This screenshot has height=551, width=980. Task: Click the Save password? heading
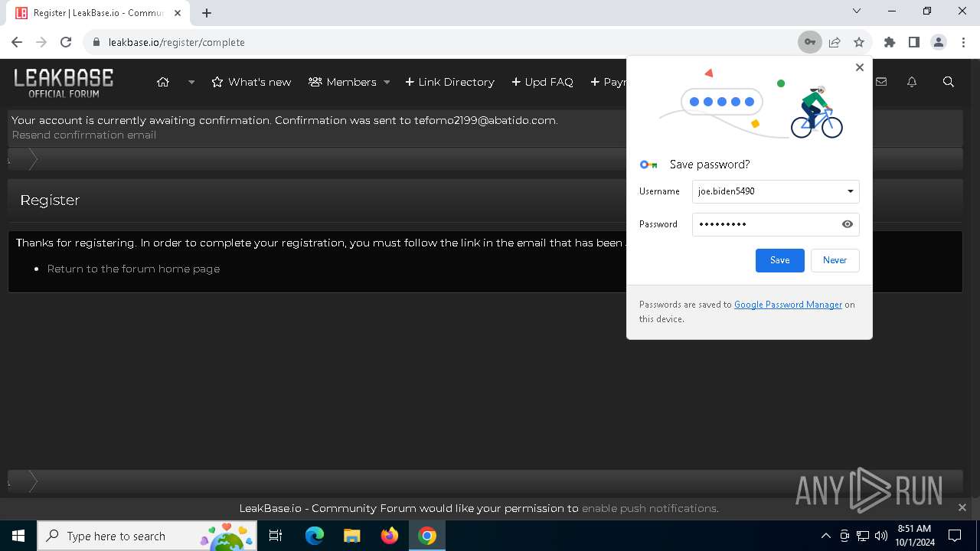coord(710,165)
